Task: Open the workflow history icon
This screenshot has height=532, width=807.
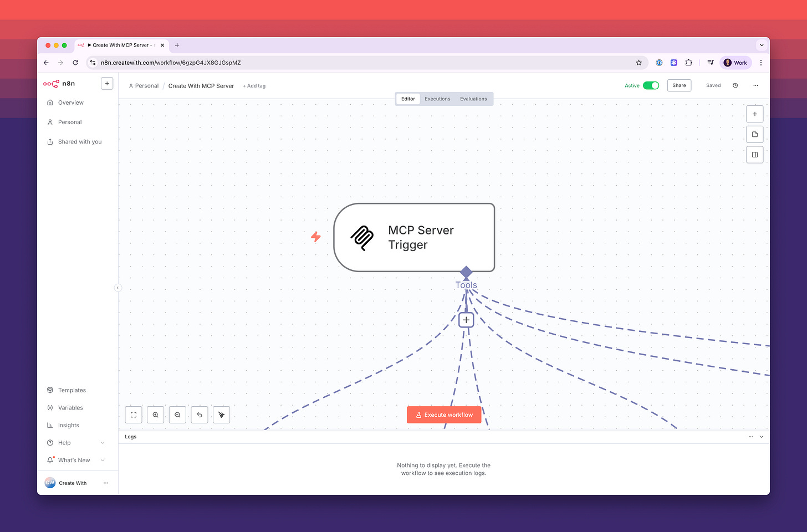Action: point(735,85)
